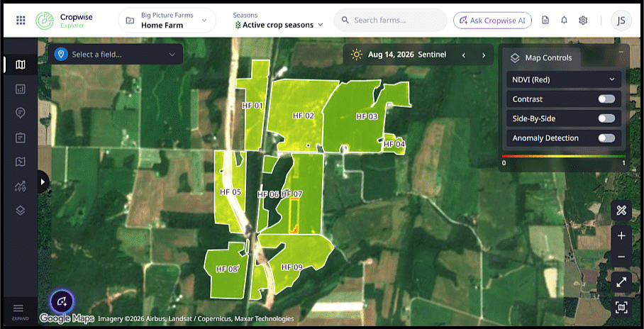Go to next imagery date

(x=484, y=55)
